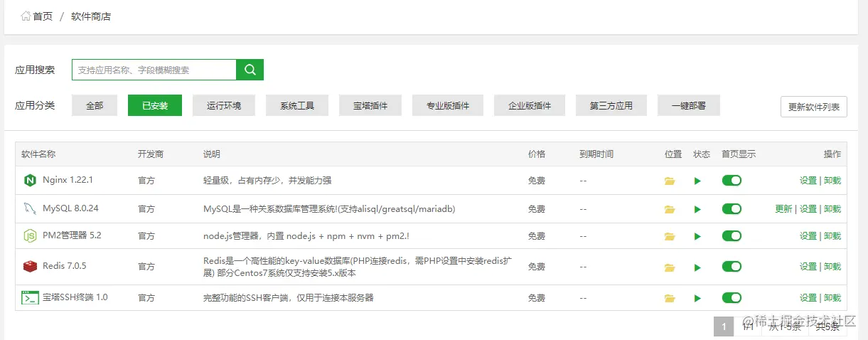Click the green search magnifier button
The height and width of the screenshot is (340, 868).
point(250,70)
